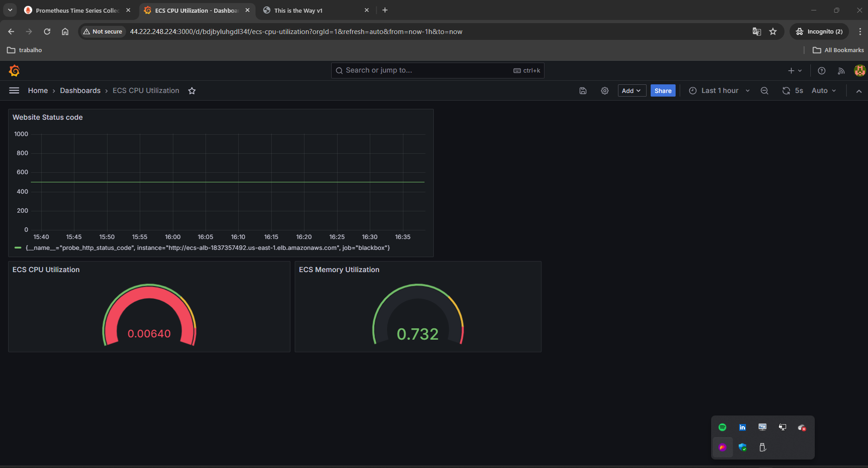Reload the page

pos(47,31)
